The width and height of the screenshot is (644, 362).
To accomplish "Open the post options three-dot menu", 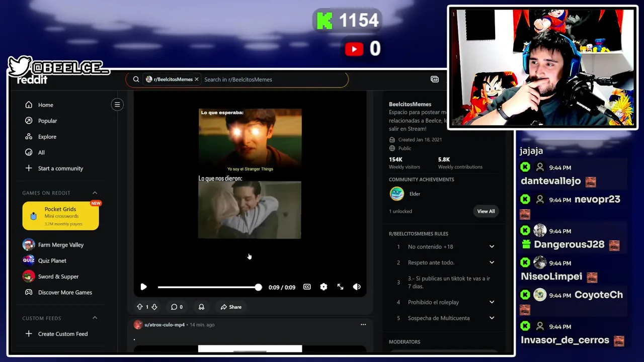I will coord(363,325).
